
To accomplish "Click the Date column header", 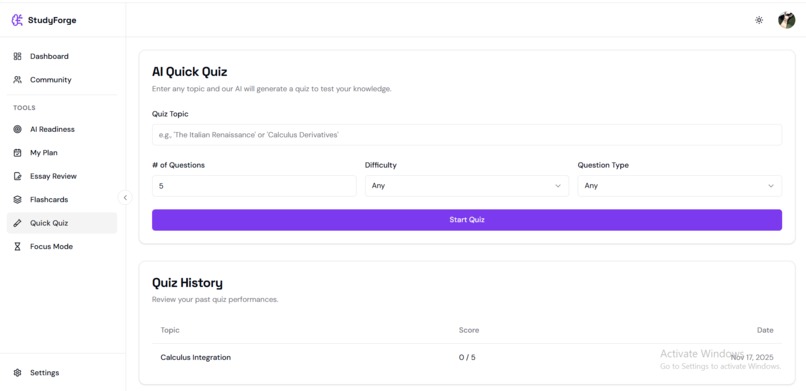I will [x=765, y=330].
